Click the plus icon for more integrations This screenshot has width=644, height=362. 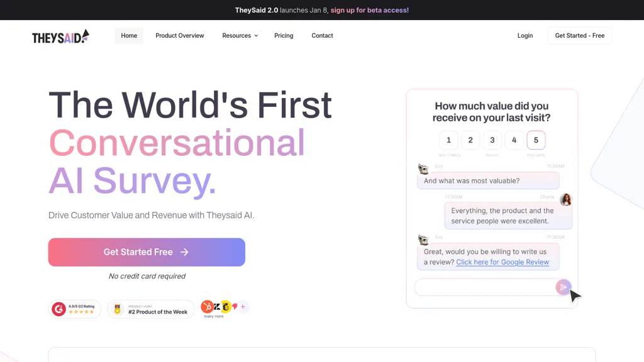(243, 307)
